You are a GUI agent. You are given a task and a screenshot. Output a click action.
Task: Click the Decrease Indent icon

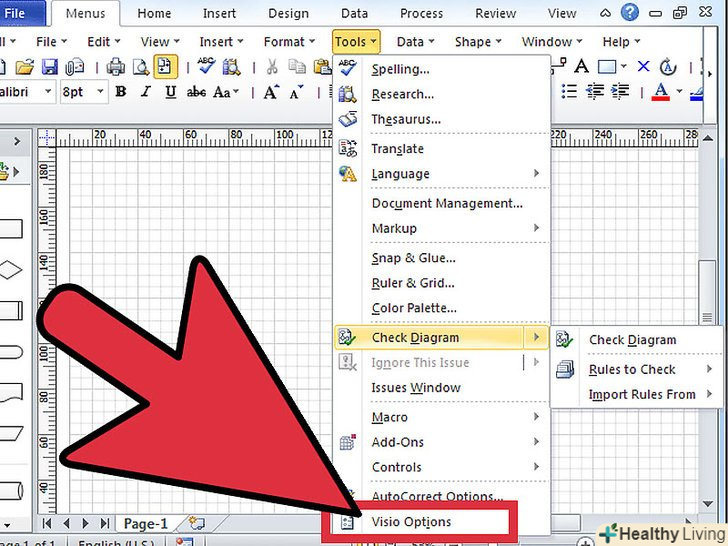595,91
